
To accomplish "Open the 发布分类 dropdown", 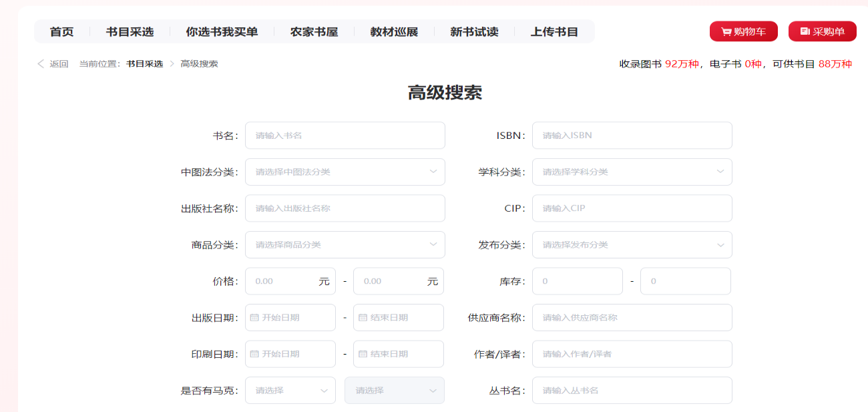I will click(720, 244).
